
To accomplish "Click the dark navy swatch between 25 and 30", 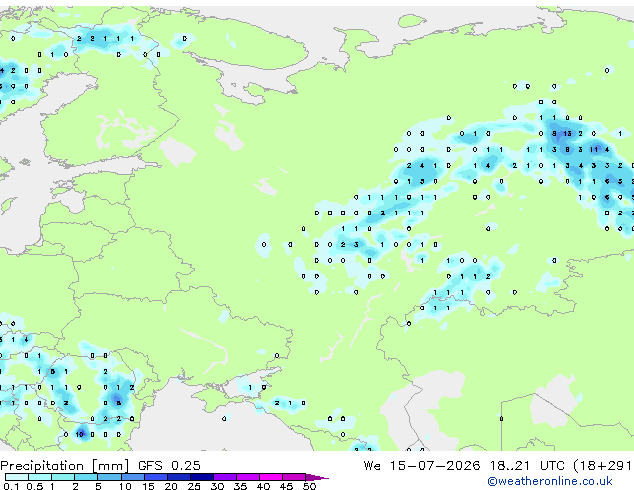I will 202,477.
